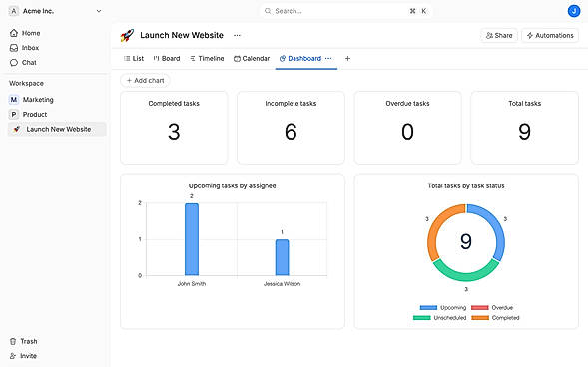Click the Add chart button
The height and width of the screenshot is (367, 588).
point(145,80)
